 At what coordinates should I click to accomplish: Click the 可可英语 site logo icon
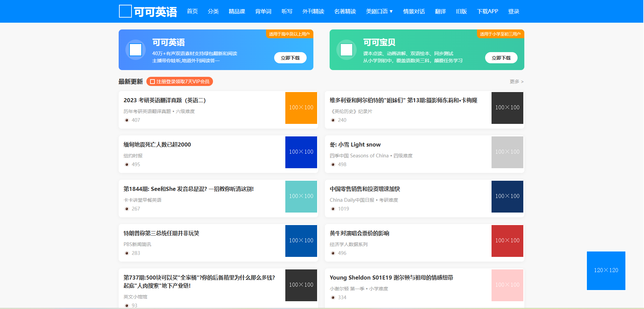[x=125, y=11]
